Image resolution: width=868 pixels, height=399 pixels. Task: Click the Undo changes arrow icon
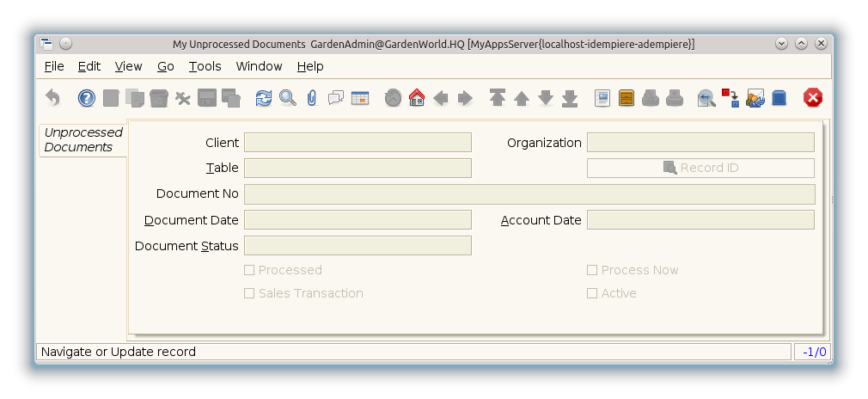(x=52, y=99)
